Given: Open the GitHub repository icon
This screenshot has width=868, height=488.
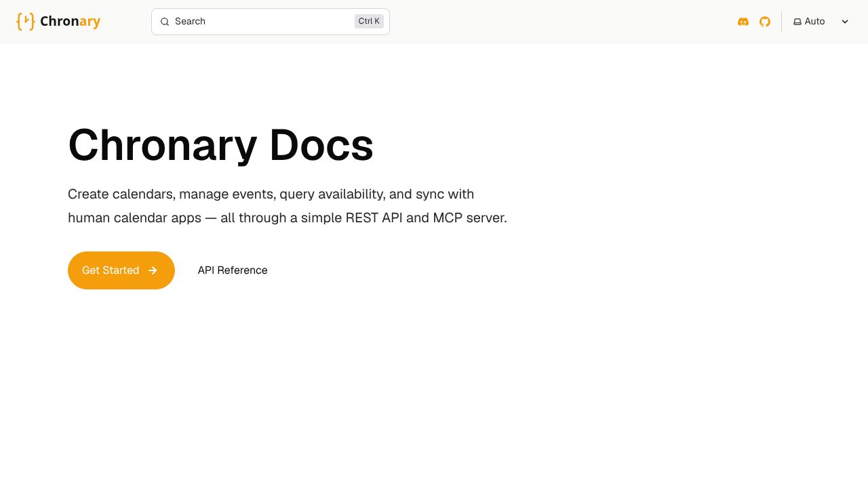Looking at the screenshot, I should [x=765, y=22].
